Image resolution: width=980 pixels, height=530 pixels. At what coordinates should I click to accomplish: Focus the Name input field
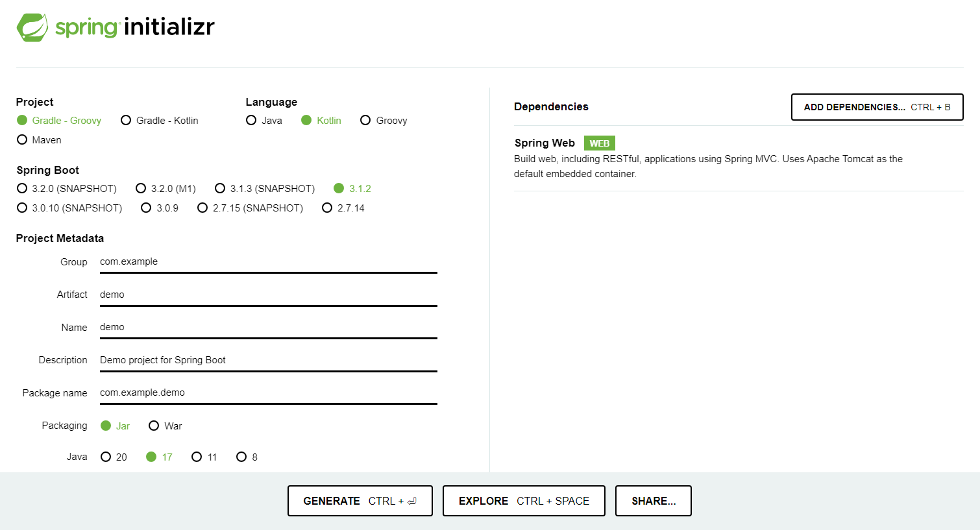click(x=269, y=328)
